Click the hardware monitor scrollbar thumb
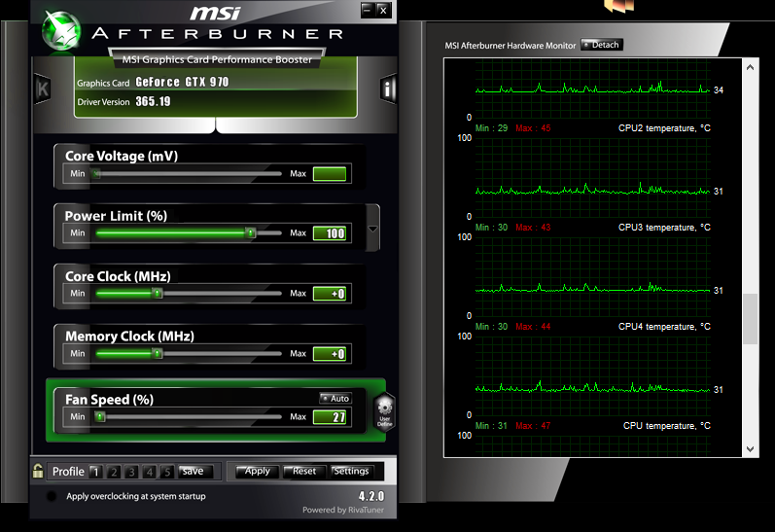Viewport: 775px width, 532px height. tap(751, 318)
